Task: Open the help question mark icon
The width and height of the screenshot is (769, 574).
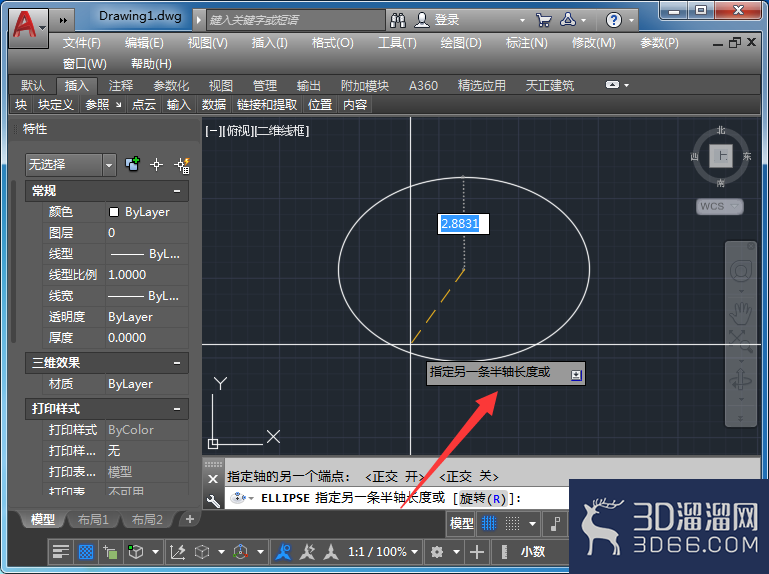Action: point(614,20)
